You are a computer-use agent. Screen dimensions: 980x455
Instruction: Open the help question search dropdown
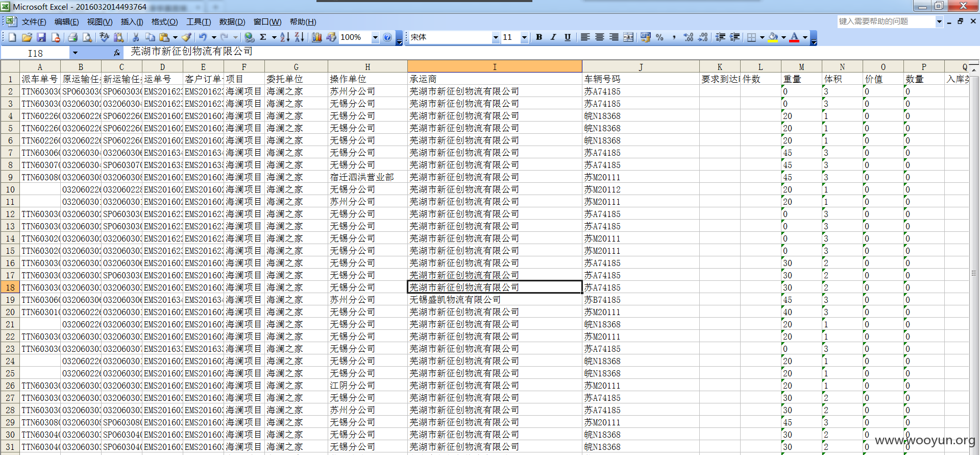click(x=939, y=21)
